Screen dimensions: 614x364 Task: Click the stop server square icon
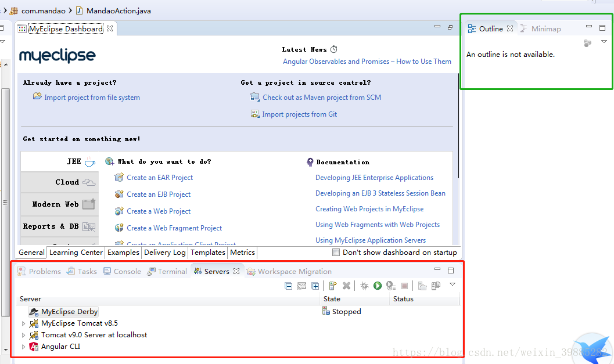[404, 286]
